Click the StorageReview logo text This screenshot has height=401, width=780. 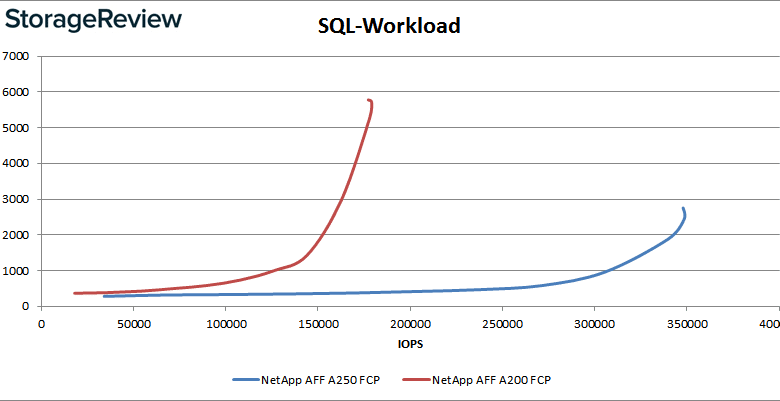[93, 20]
